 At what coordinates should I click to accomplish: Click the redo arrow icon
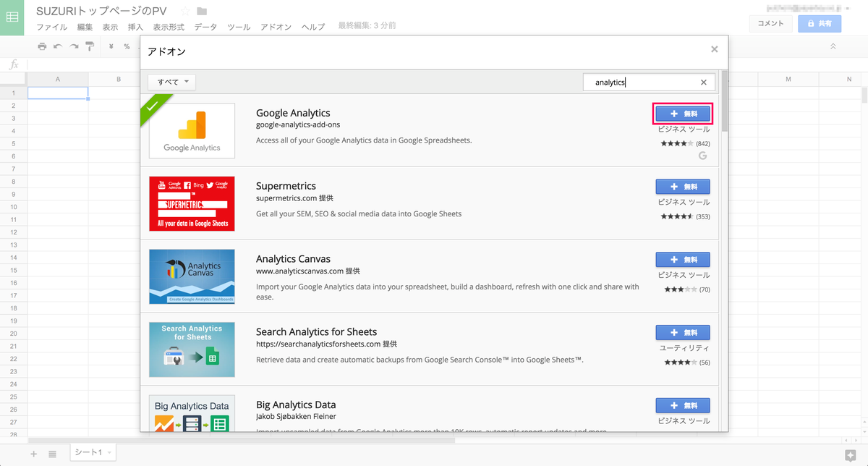click(x=74, y=46)
